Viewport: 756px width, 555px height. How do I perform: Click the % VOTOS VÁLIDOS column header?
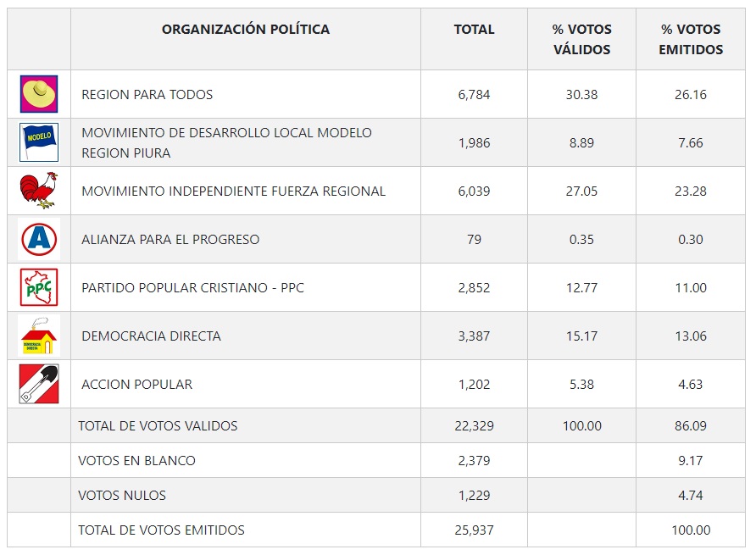581,39
